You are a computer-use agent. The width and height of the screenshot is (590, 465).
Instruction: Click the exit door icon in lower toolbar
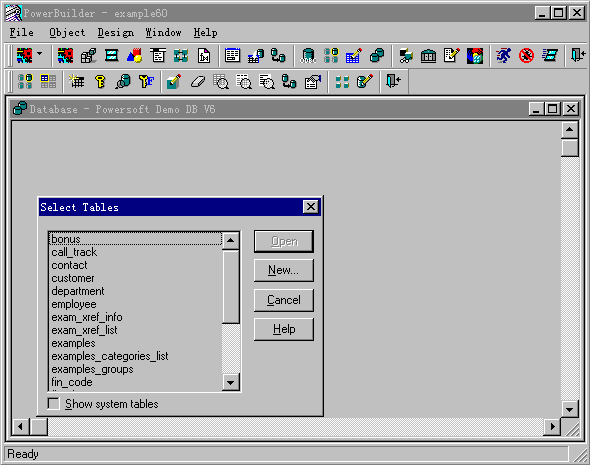click(394, 81)
